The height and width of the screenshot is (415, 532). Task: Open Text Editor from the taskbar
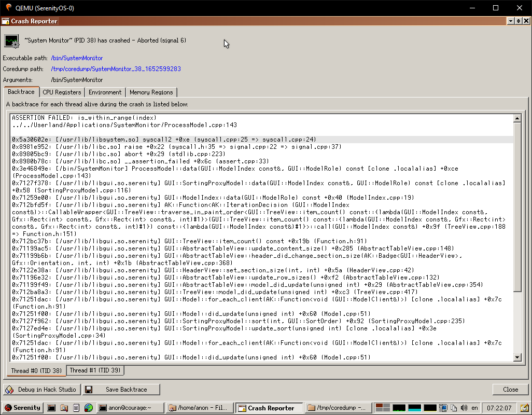[76, 408]
